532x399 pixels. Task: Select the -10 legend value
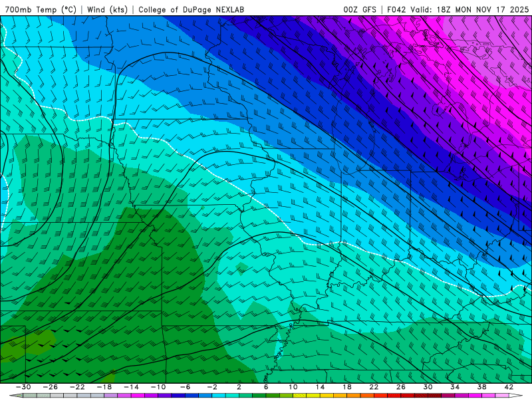point(158,387)
